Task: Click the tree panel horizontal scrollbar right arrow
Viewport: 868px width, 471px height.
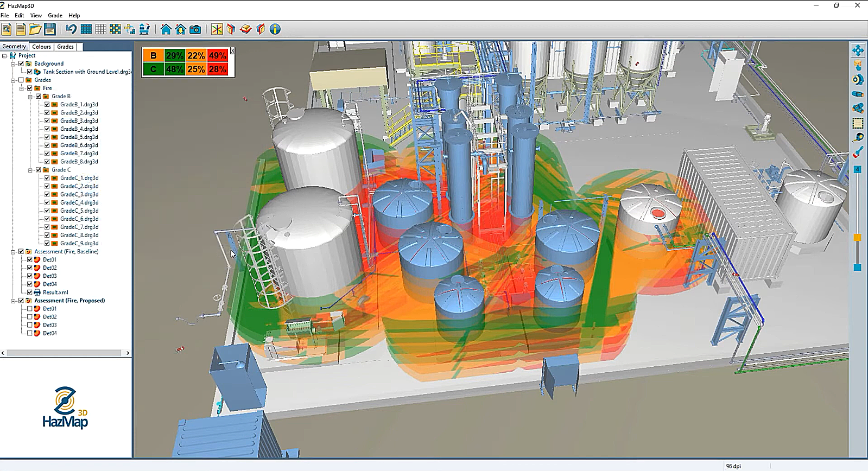Action: click(128, 353)
